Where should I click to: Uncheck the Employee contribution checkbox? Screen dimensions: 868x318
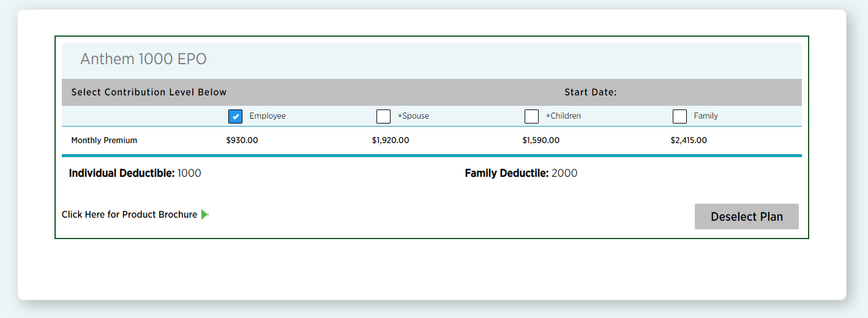pyautogui.click(x=235, y=116)
